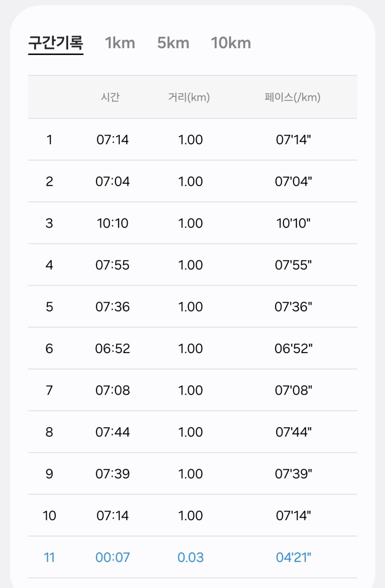This screenshot has width=385, height=588.
Task: Select lap 1 row number
Action: click(x=49, y=140)
